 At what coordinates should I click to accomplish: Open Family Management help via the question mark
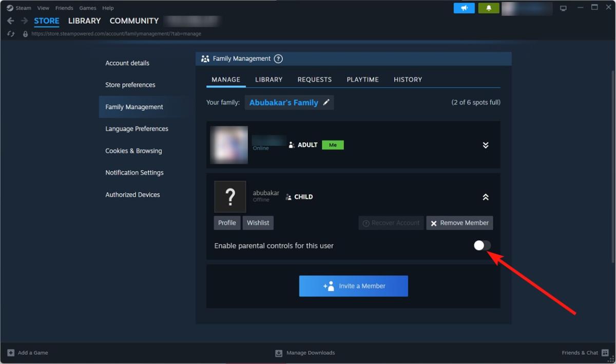[278, 59]
